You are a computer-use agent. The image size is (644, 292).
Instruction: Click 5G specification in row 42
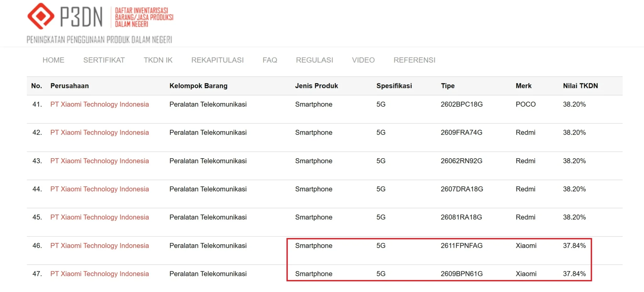(x=381, y=132)
